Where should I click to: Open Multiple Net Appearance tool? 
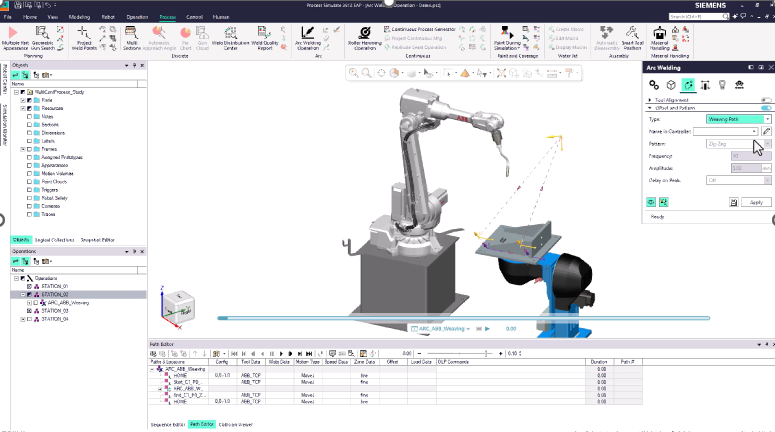coord(15,38)
